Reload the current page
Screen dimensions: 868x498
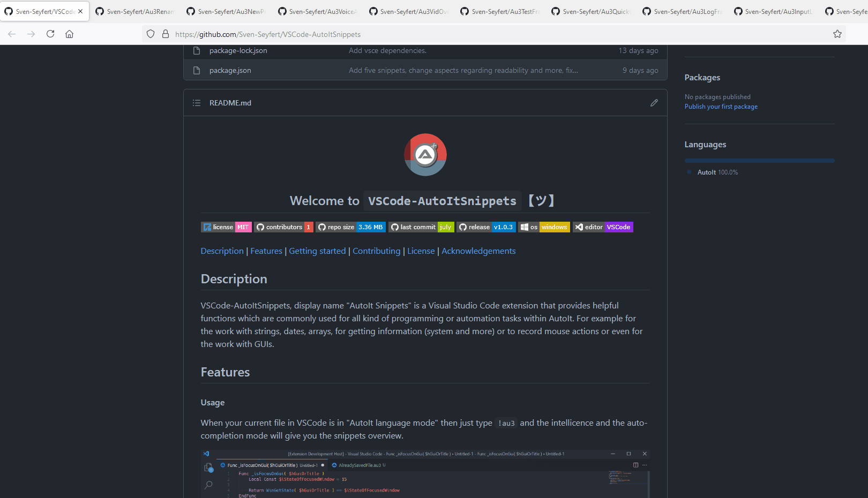click(x=50, y=34)
